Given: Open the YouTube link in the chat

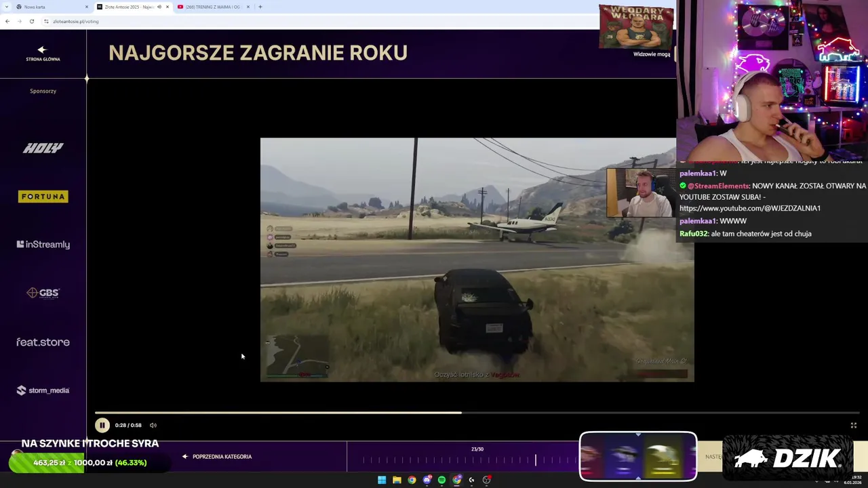Looking at the screenshot, I should tap(750, 208).
